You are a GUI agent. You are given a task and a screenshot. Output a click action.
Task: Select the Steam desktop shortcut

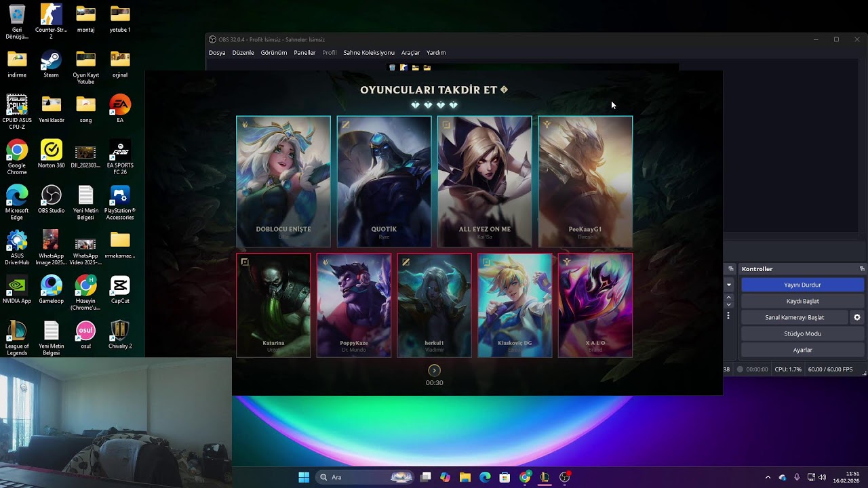coord(51,64)
